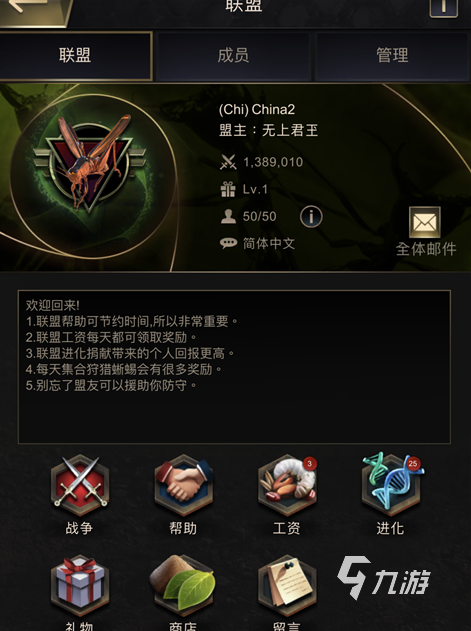Viewport: 471px width, 631px height.
Task: Click the 简体中文 language label
Action: click(x=269, y=243)
